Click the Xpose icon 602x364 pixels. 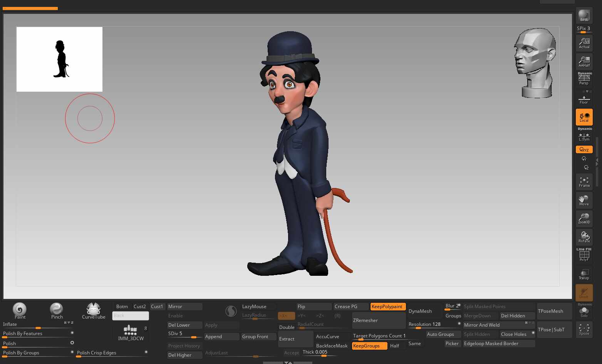[x=584, y=330]
